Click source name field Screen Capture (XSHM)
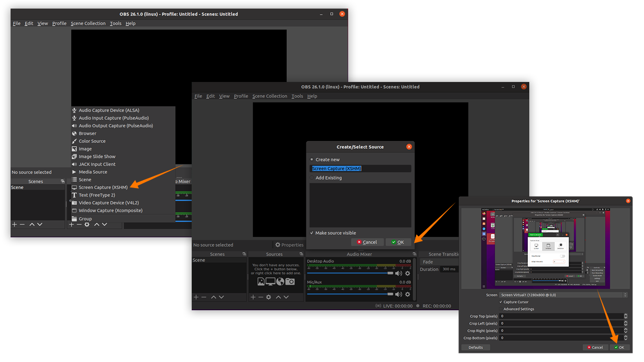The width and height of the screenshot is (644, 362). click(x=361, y=169)
